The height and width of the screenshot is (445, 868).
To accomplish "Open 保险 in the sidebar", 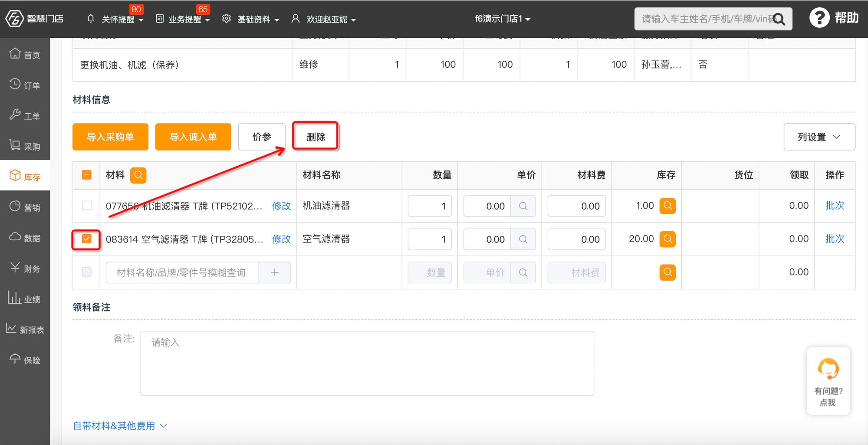I will tap(25, 360).
